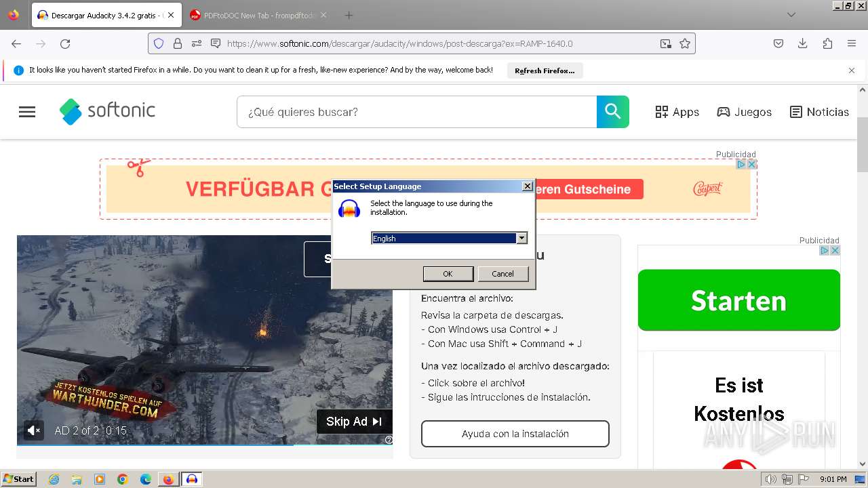The image size is (868, 488).
Task: Save page to Pocket
Action: (x=778, y=43)
